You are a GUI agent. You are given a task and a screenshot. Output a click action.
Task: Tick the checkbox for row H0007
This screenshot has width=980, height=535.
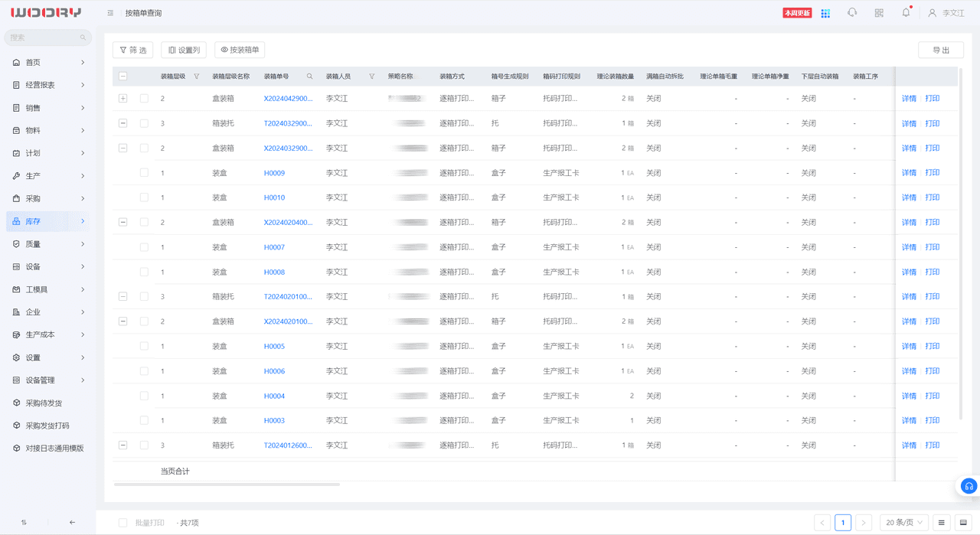click(x=144, y=247)
